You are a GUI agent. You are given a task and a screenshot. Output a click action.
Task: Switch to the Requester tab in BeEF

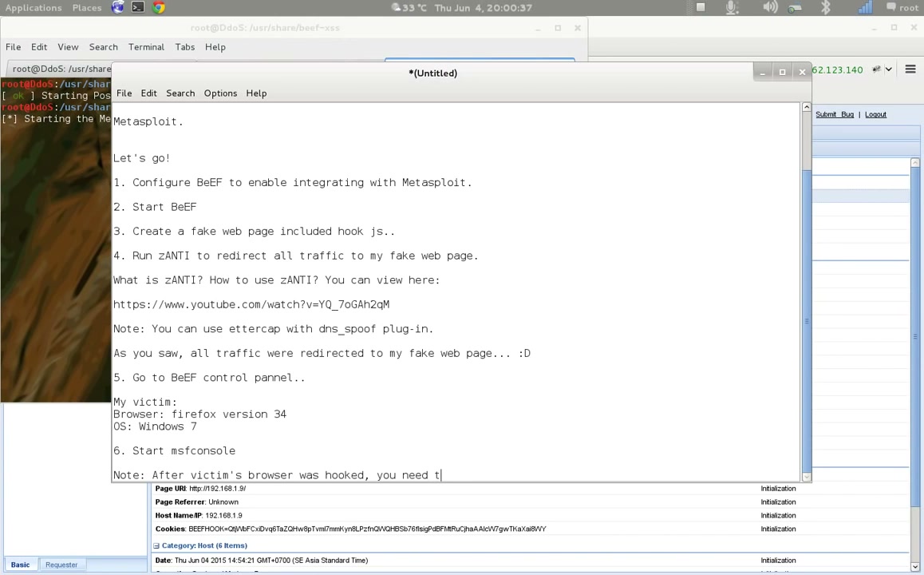click(x=61, y=565)
